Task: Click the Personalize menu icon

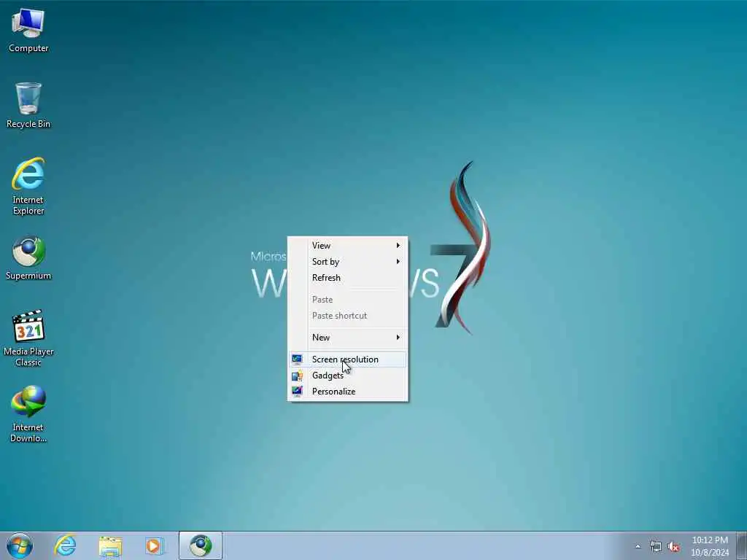Action: pyautogui.click(x=298, y=392)
